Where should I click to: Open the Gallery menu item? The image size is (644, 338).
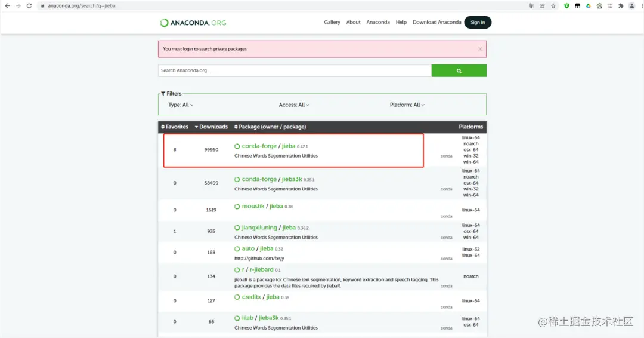(x=332, y=22)
